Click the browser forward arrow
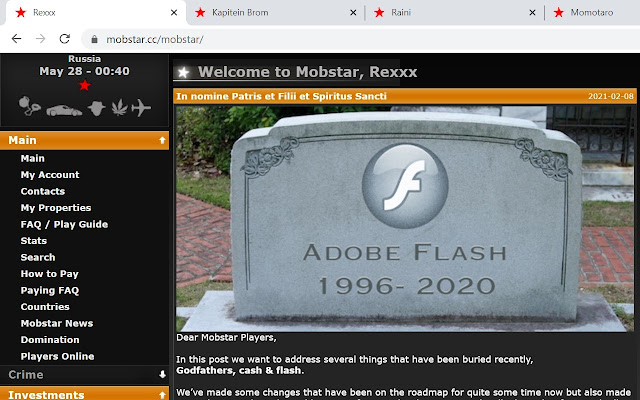 40,39
